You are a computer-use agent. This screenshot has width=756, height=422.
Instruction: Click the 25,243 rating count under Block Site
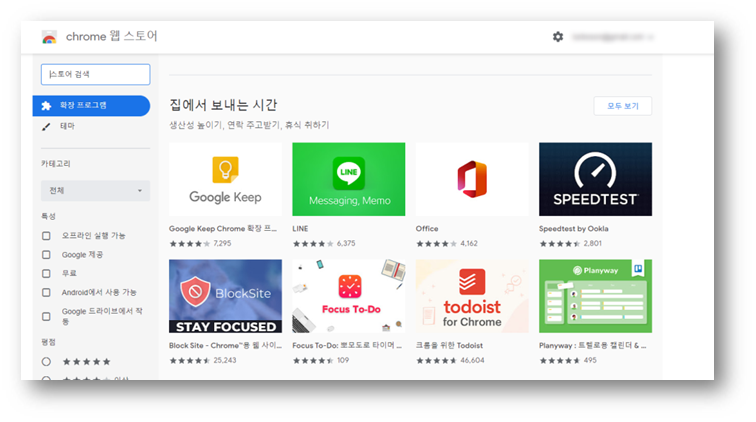coord(225,360)
